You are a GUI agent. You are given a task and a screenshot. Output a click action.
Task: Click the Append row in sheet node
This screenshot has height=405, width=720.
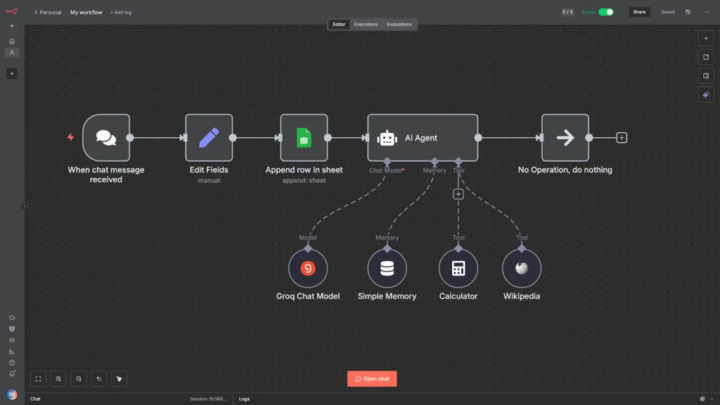click(x=304, y=138)
